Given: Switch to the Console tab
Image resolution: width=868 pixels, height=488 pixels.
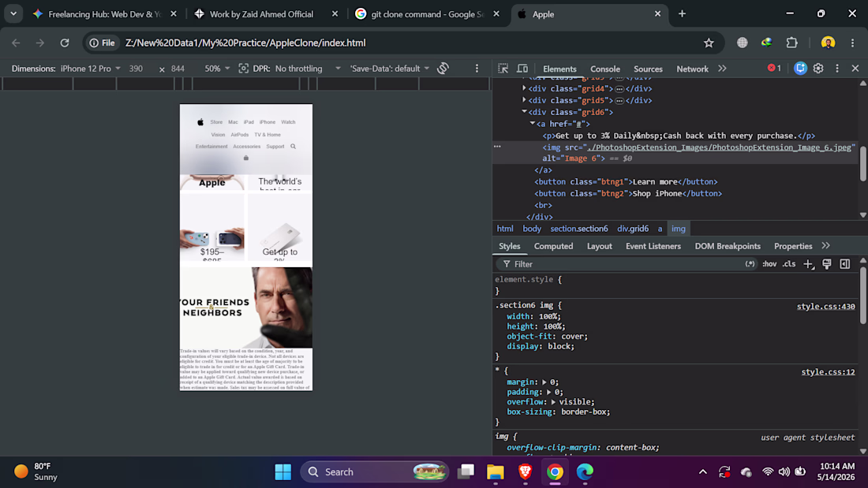Looking at the screenshot, I should (x=604, y=69).
